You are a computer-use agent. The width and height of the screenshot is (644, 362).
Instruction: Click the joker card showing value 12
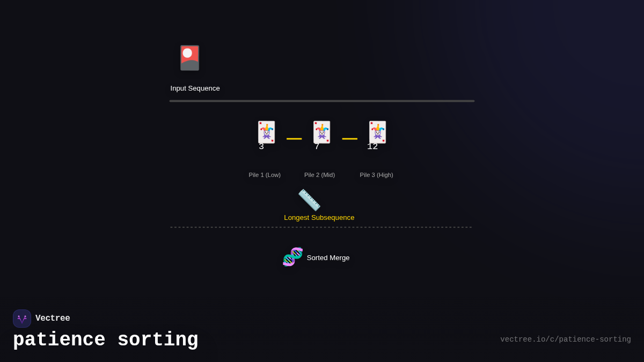pos(377,132)
